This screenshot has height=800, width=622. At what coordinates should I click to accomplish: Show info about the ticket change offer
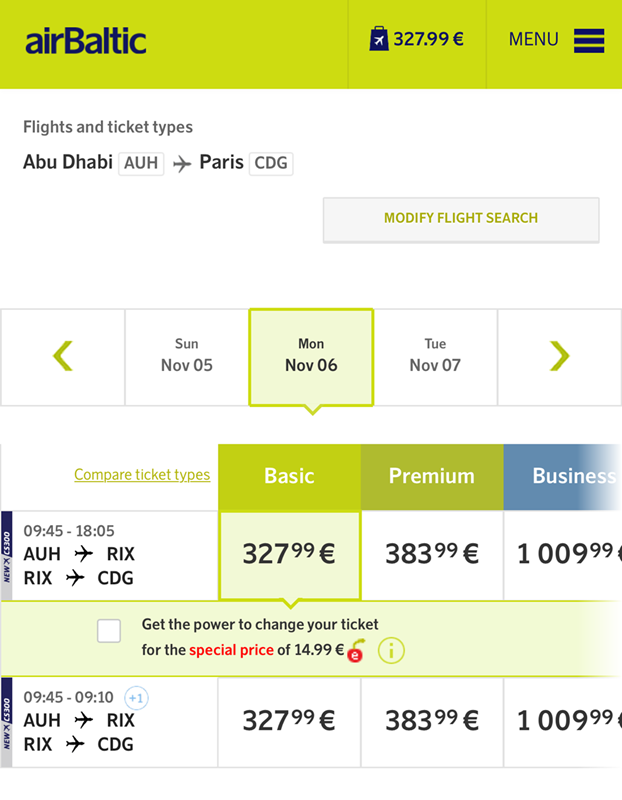point(391,651)
